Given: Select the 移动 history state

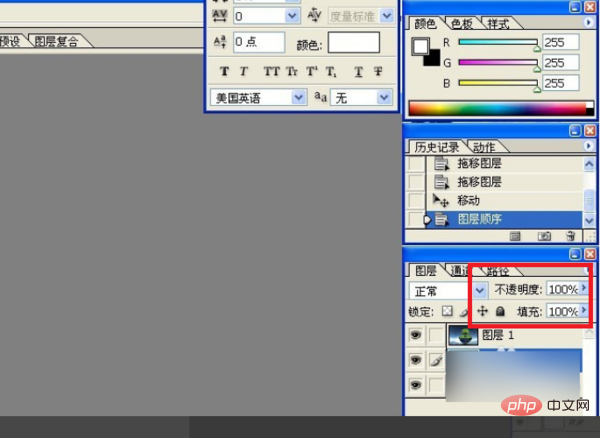Looking at the screenshot, I should coord(505,200).
